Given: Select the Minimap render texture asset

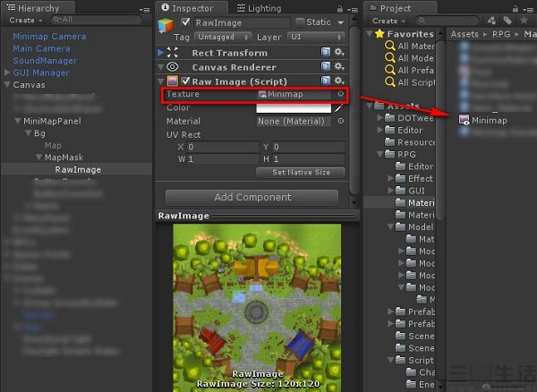Looking at the screenshot, I should (483, 120).
